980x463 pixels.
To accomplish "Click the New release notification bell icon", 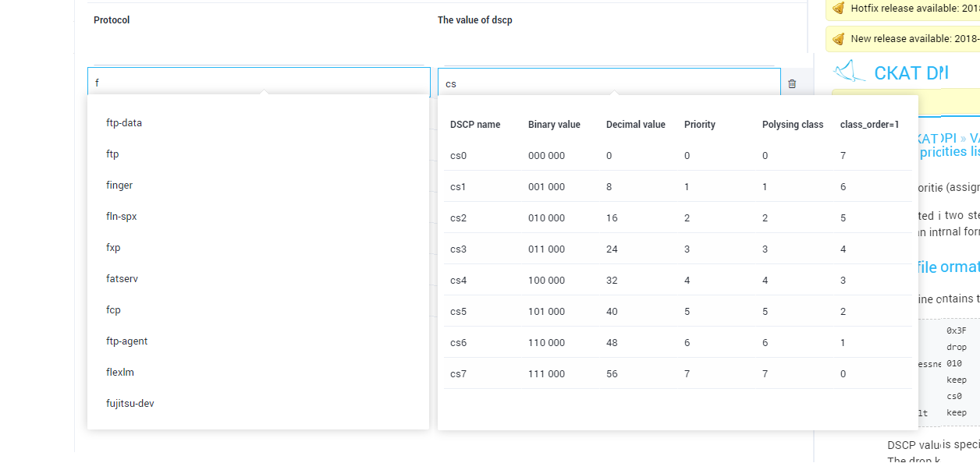I will 838,39.
